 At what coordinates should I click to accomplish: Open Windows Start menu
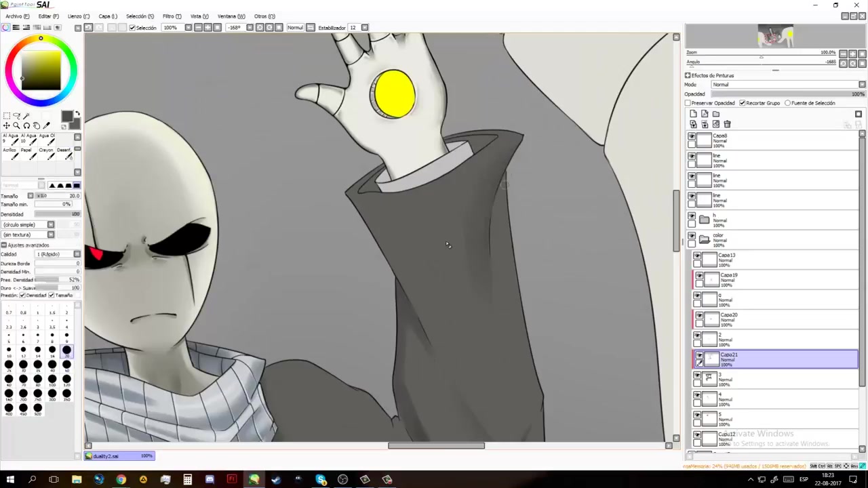tap(10, 480)
